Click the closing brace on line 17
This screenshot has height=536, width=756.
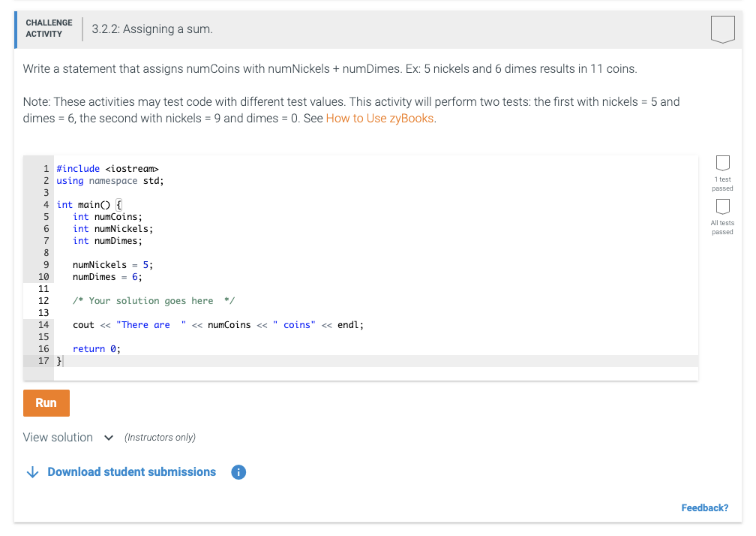pyautogui.click(x=60, y=361)
